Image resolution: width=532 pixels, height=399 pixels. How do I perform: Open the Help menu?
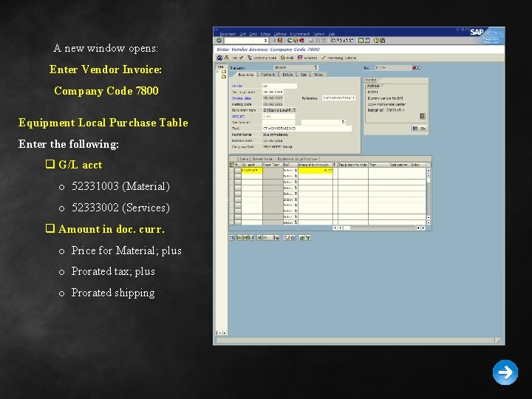click(332, 34)
